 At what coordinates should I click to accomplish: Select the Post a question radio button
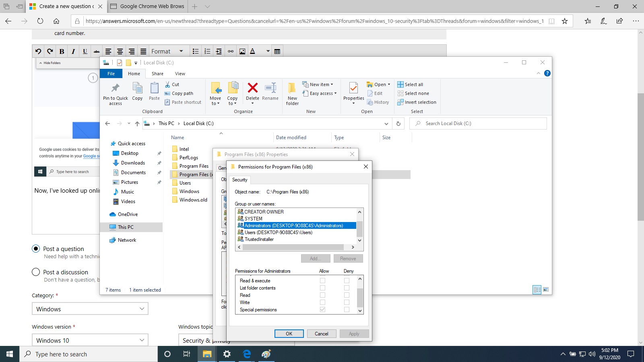[x=36, y=249]
